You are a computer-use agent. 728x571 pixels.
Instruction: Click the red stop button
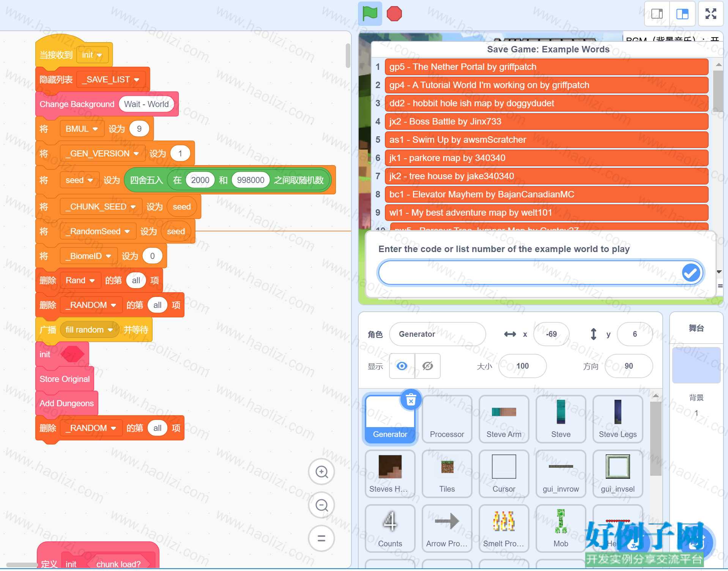[394, 14]
